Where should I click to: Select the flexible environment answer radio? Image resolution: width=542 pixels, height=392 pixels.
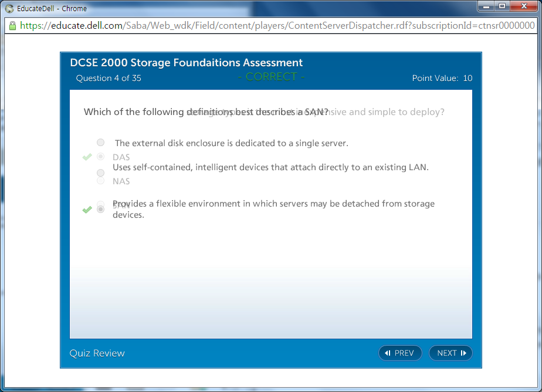[x=101, y=209]
